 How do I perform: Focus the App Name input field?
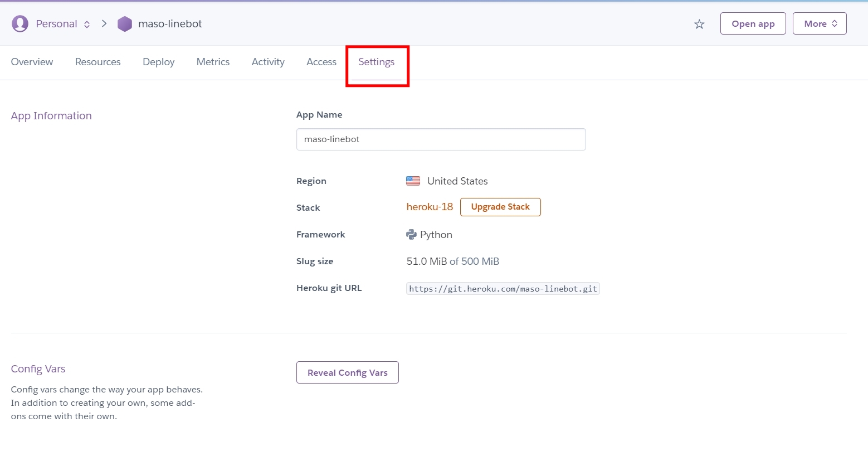tap(441, 139)
